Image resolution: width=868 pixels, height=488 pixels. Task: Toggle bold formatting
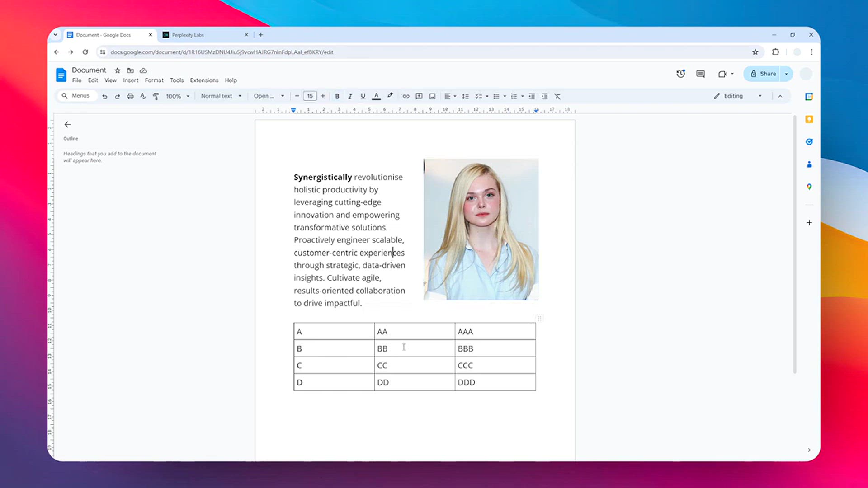(x=337, y=96)
